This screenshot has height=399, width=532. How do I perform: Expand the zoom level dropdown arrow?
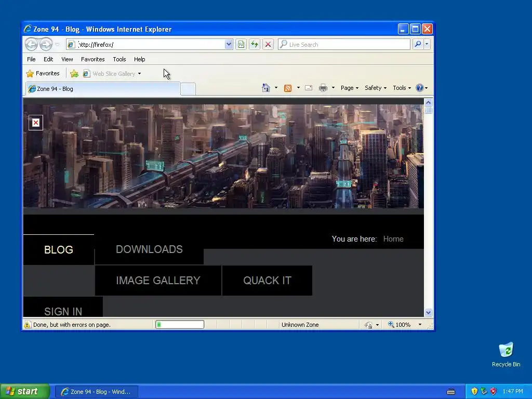420,325
